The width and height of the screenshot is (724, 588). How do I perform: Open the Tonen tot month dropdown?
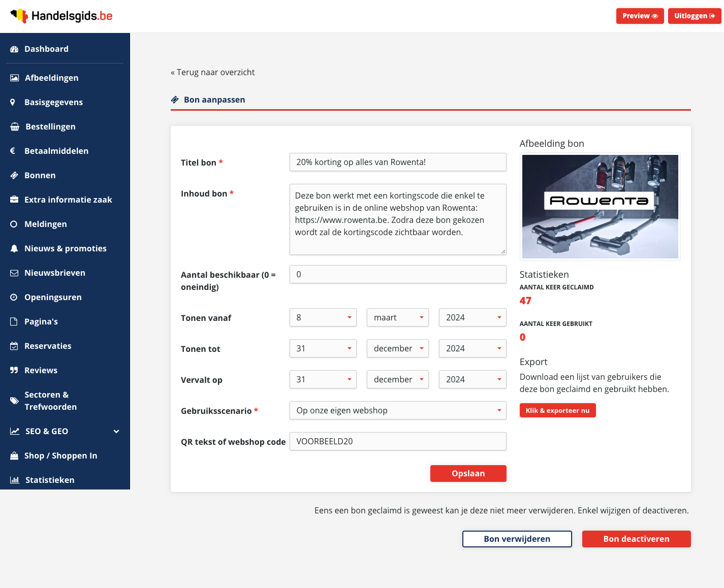click(398, 348)
